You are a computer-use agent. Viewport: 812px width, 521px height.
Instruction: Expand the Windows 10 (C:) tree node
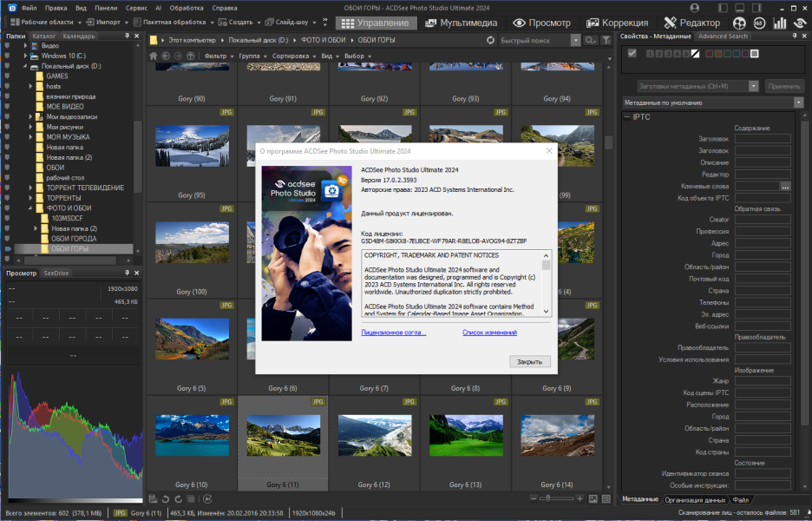click(x=25, y=56)
